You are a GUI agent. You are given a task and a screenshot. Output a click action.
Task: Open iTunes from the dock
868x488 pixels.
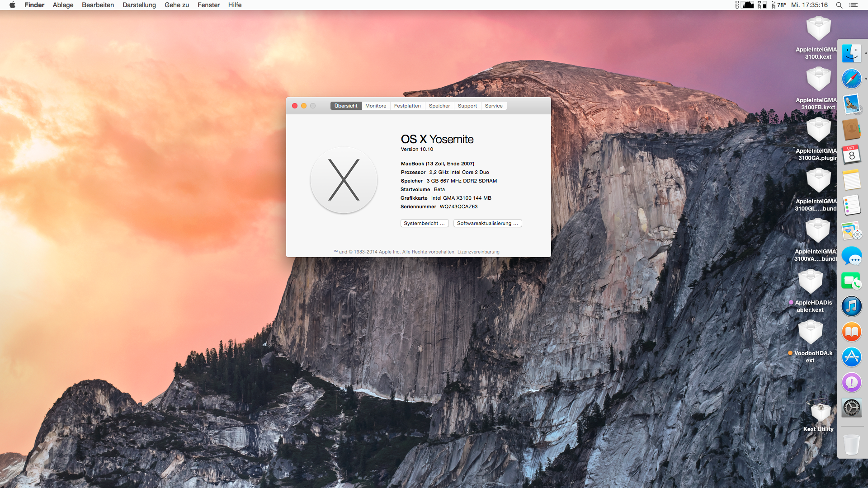point(851,306)
